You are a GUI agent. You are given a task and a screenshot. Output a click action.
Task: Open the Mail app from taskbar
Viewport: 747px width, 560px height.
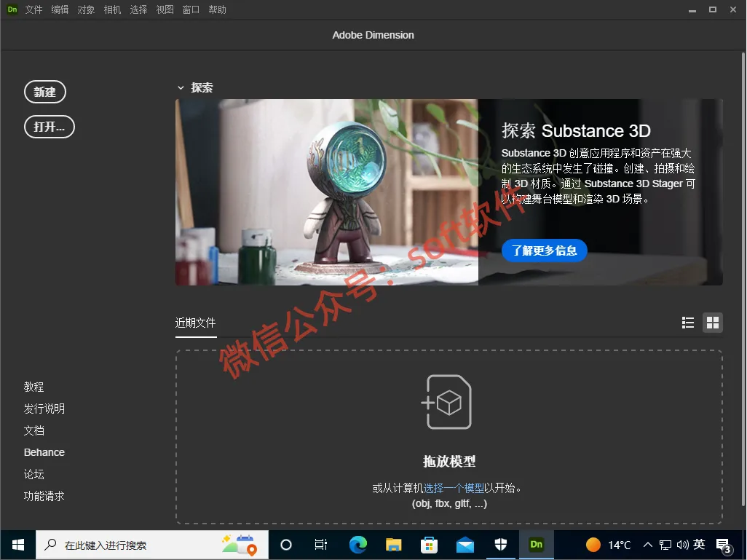(465, 545)
